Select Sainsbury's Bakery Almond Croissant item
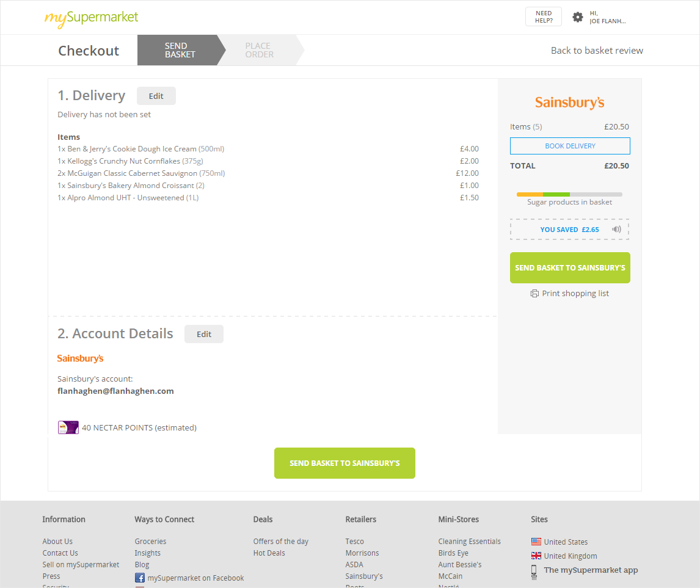Viewport: 700px width, 588px height. point(131,186)
